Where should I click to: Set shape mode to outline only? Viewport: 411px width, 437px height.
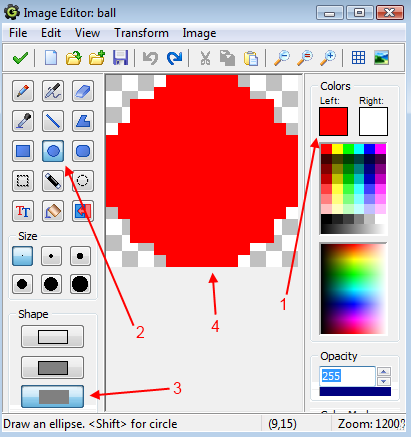coord(53,337)
